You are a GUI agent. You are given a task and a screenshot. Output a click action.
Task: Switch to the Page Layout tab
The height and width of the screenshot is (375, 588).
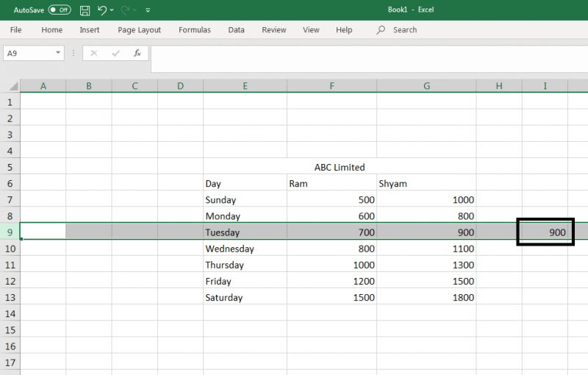(x=139, y=29)
